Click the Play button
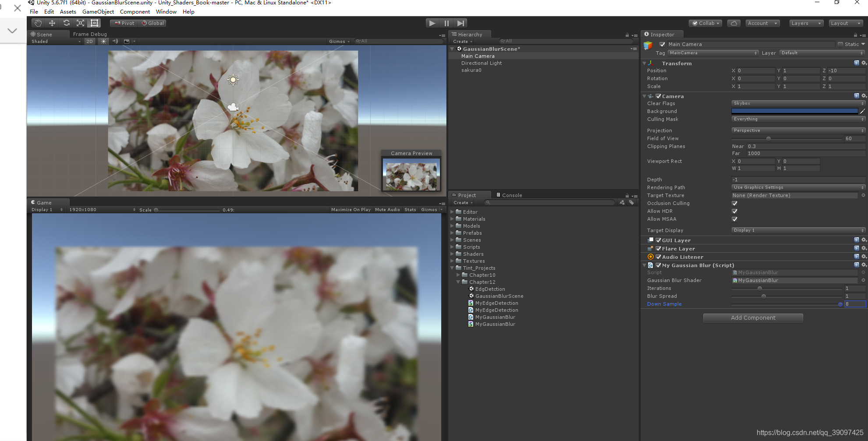Viewport: 868px width, 441px height. click(432, 23)
